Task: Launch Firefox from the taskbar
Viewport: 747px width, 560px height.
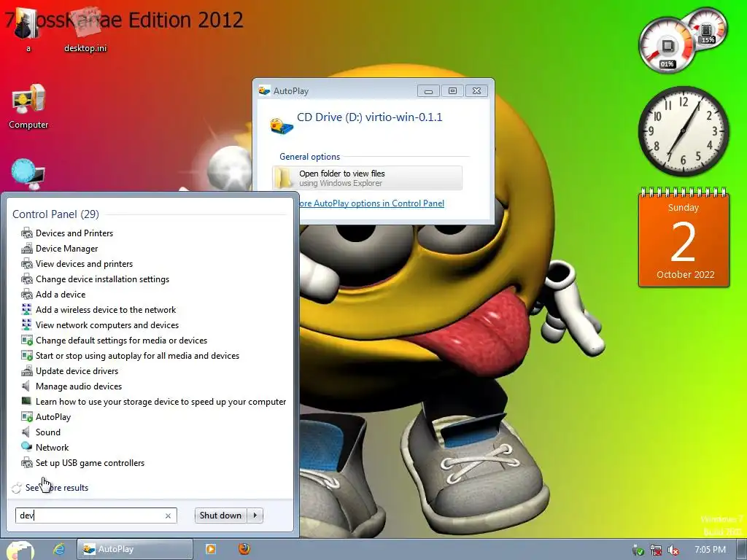Action: [x=244, y=549]
